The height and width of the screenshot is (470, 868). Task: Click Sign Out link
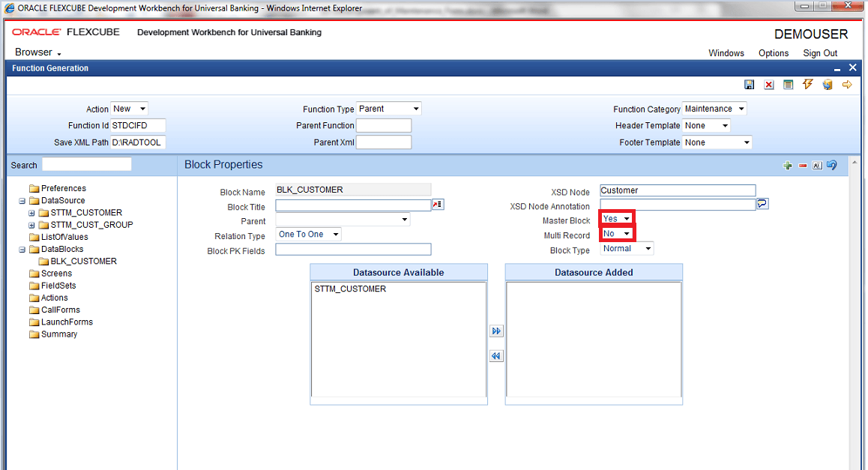pos(820,53)
